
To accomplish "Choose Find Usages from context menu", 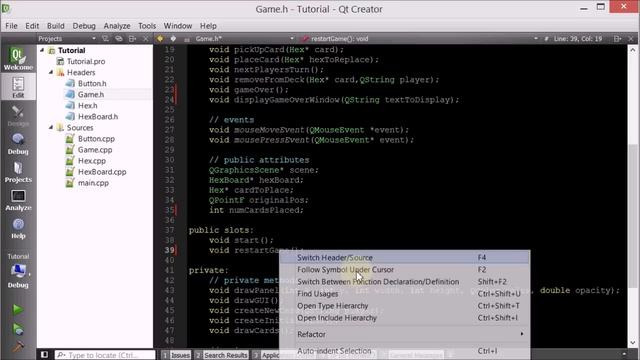I will pyautogui.click(x=404, y=294).
